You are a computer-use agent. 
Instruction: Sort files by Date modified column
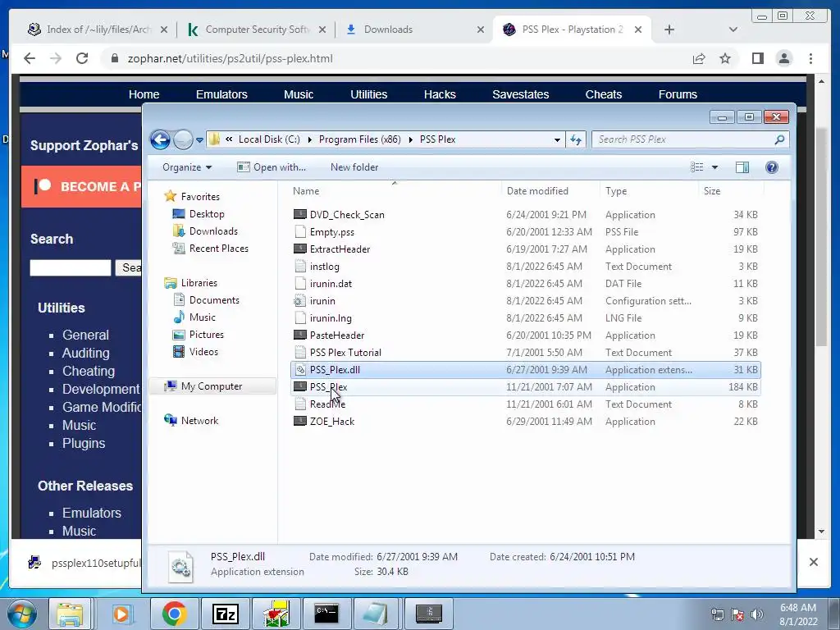[x=537, y=190]
